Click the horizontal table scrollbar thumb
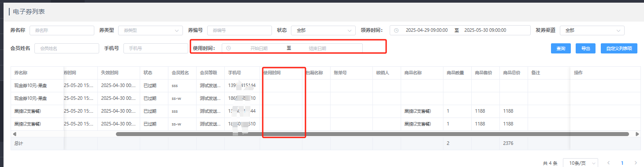Image resolution: width=644 pixels, height=167 pixels. [x=372, y=134]
